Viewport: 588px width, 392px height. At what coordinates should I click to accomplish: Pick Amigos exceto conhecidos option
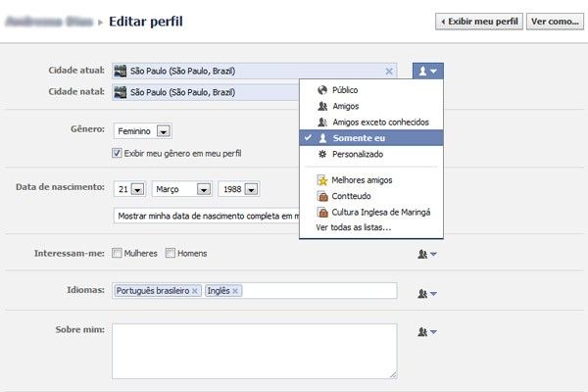pos(371,122)
